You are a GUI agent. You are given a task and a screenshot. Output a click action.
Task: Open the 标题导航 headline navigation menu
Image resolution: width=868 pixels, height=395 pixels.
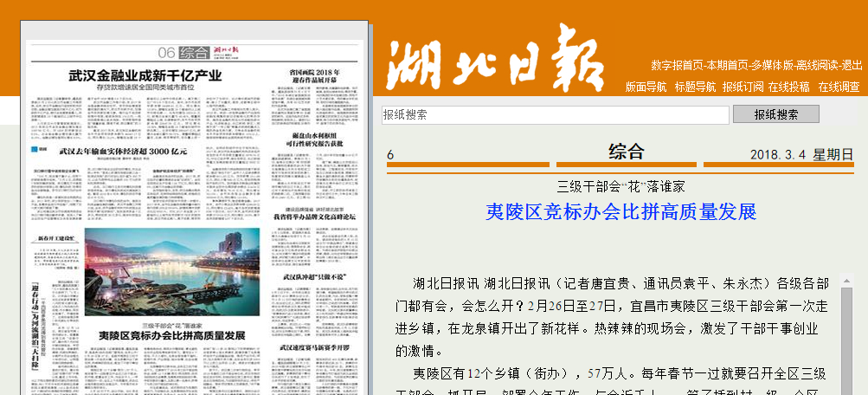695,87
